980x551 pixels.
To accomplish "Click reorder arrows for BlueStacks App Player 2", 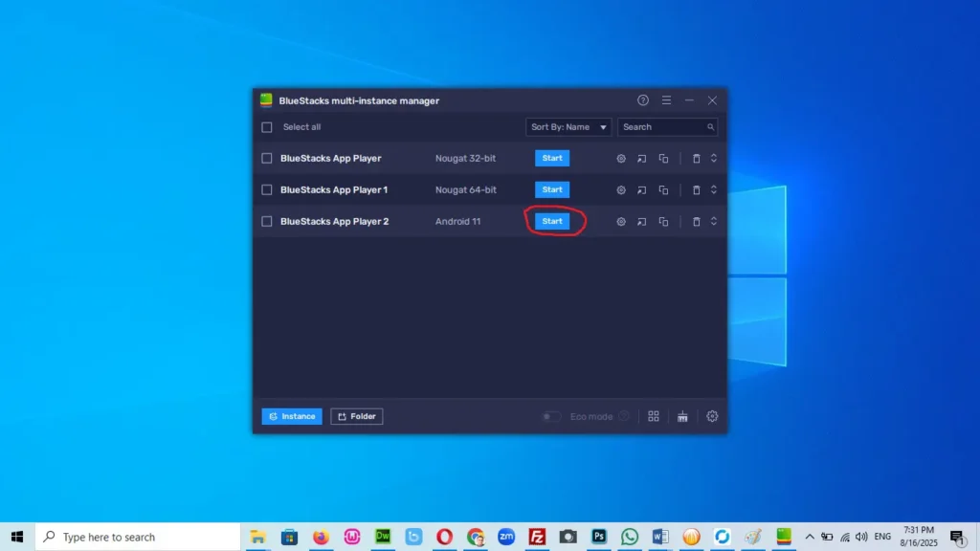I will point(713,222).
